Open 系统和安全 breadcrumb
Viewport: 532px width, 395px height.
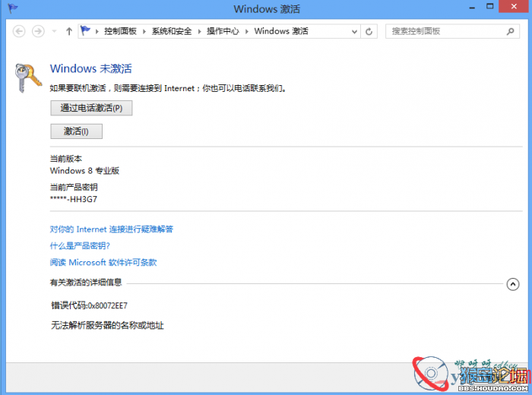click(x=171, y=31)
